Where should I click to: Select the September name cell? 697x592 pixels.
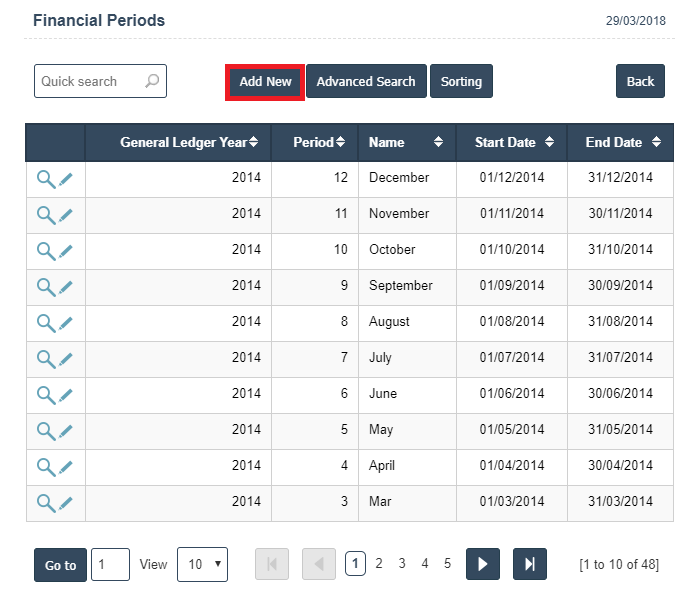pyautogui.click(x=407, y=288)
